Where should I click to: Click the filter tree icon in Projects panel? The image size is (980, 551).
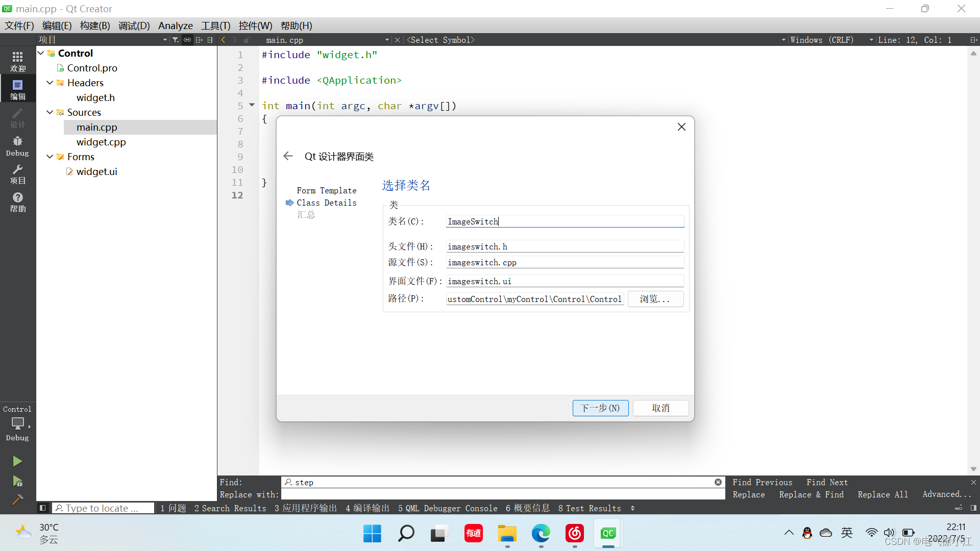point(176,40)
